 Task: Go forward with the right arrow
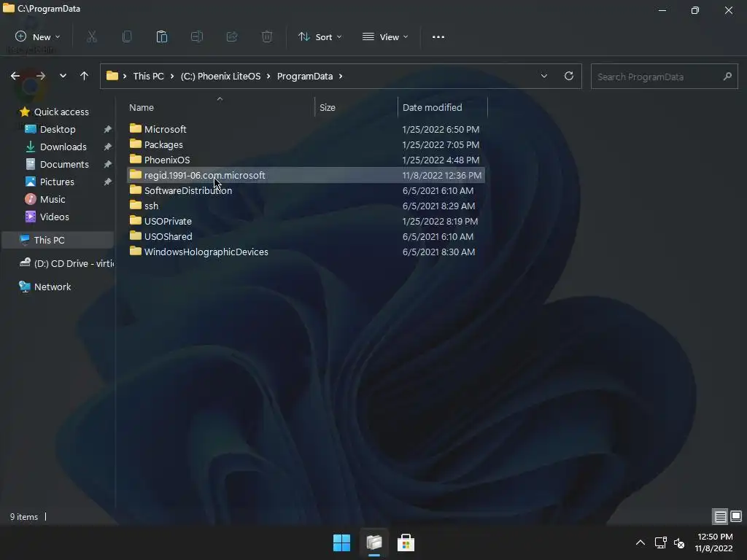click(x=41, y=76)
